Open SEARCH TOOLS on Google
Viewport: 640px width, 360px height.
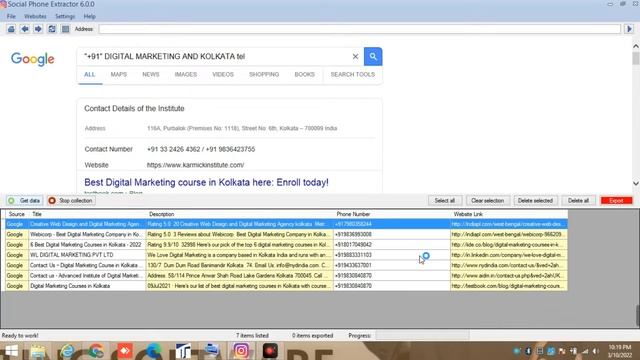coord(353,74)
